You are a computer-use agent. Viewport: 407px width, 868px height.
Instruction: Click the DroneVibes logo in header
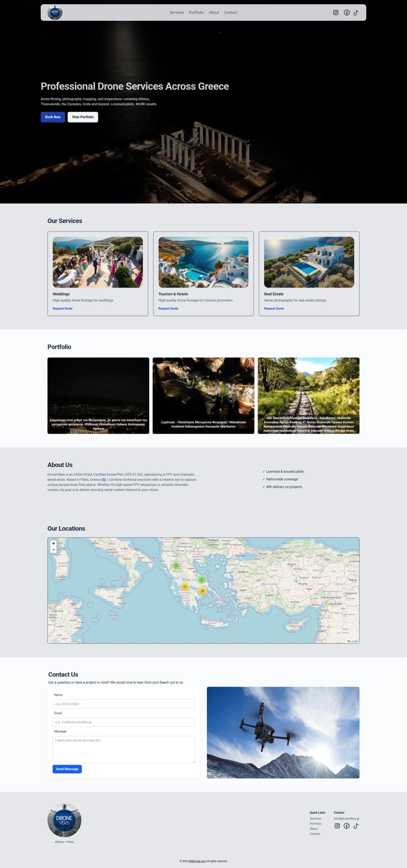55,12
